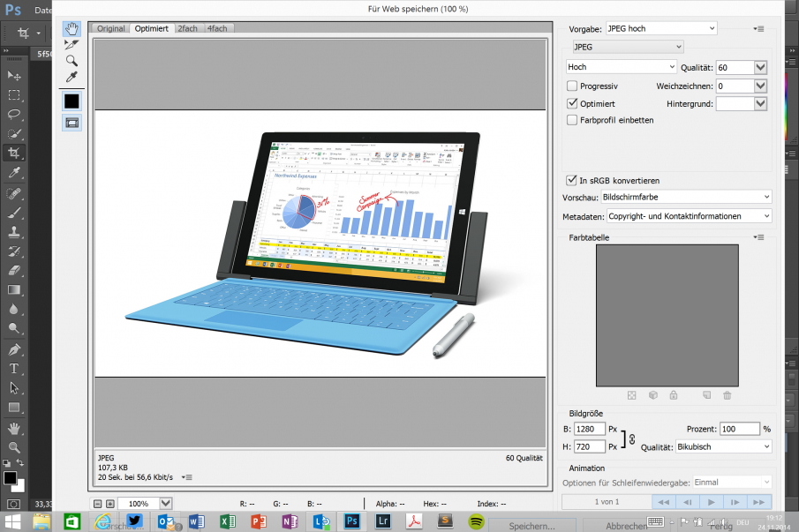Open the Farbtabelle flyout menu
799x532 pixels.
coord(758,237)
